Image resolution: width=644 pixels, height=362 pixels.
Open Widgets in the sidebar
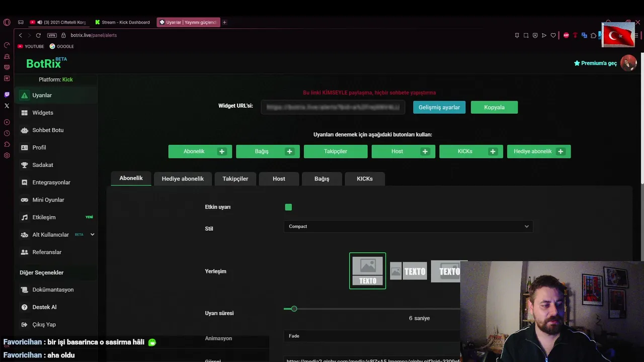pos(42,113)
